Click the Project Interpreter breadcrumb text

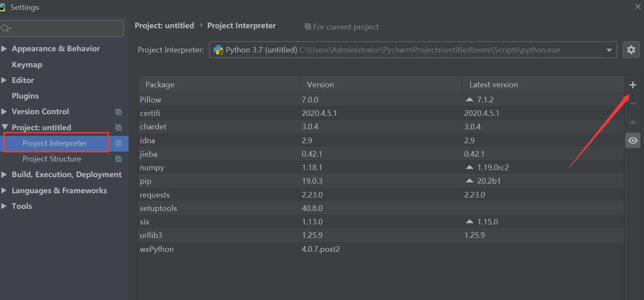(x=241, y=26)
